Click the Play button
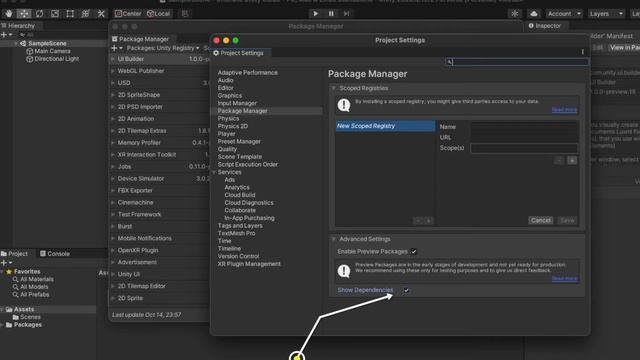 click(x=315, y=13)
